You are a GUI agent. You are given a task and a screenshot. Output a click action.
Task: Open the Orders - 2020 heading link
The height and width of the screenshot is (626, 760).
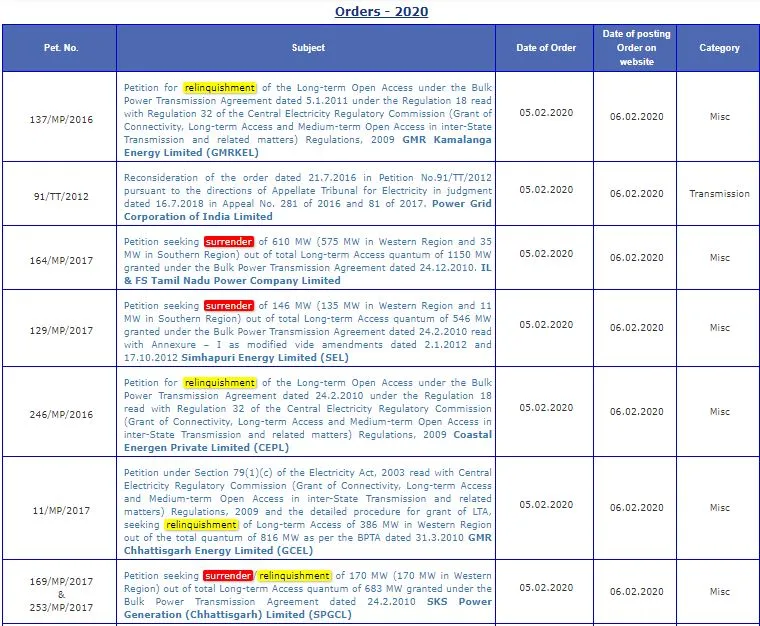(x=381, y=11)
